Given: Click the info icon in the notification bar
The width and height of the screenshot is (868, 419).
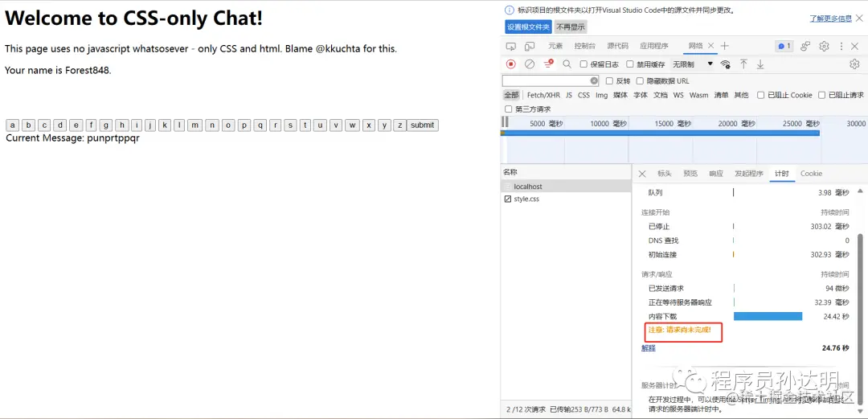Looking at the screenshot, I should 510,10.
